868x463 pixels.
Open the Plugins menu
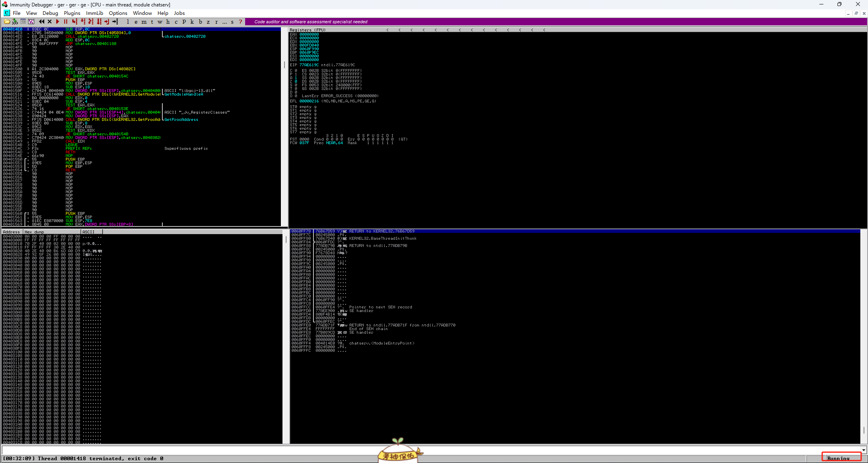72,13
